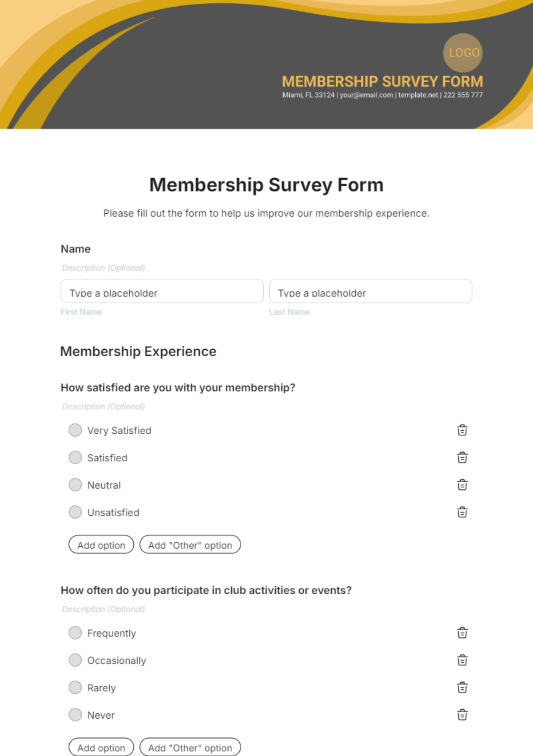The height and width of the screenshot is (756, 533).
Task: Select the "Never" radio button
Action: tap(75, 715)
